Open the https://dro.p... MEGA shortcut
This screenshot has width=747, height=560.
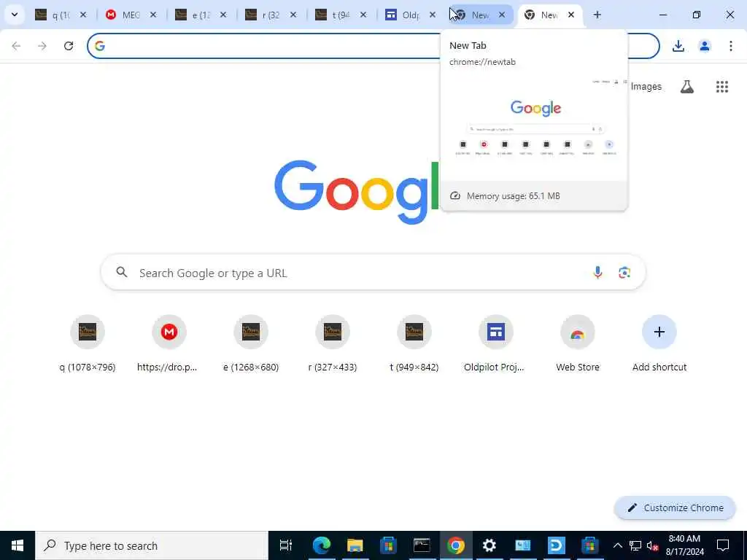pyautogui.click(x=169, y=343)
